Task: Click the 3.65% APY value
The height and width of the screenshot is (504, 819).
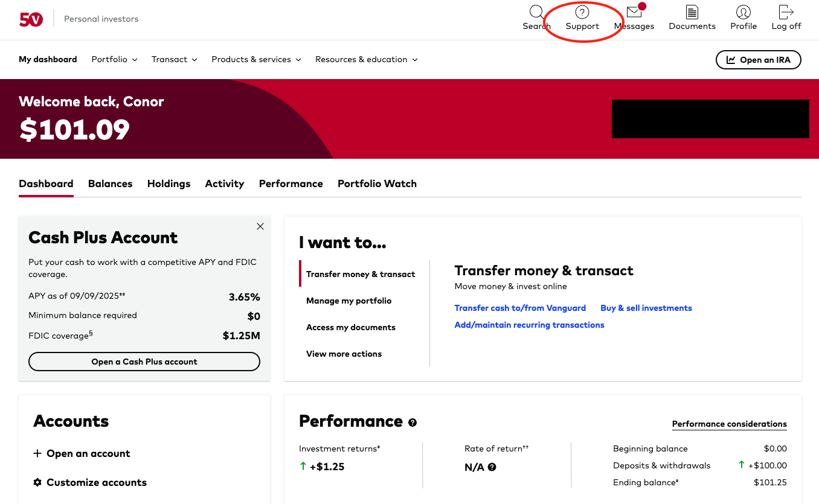Action: pos(245,297)
